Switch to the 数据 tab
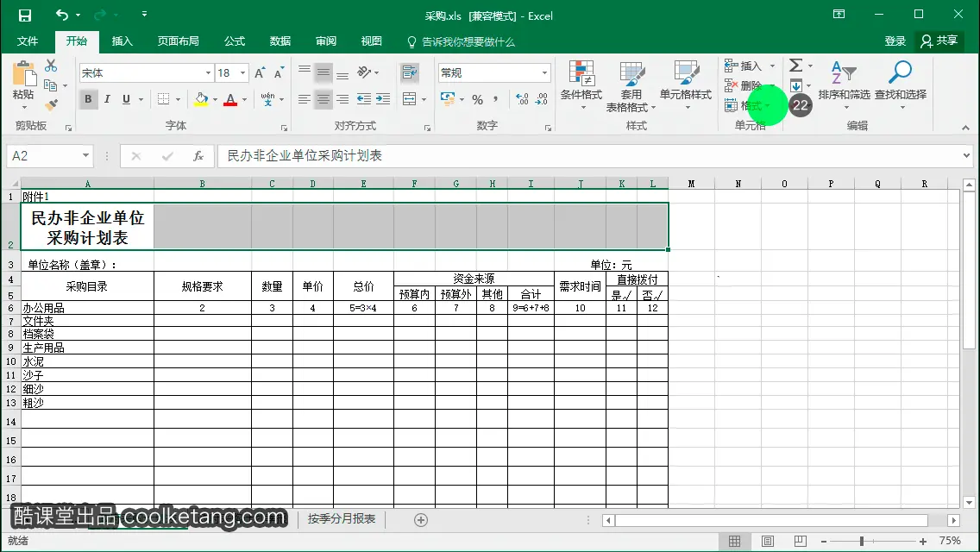The image size is (980, 552). [280, 41]
